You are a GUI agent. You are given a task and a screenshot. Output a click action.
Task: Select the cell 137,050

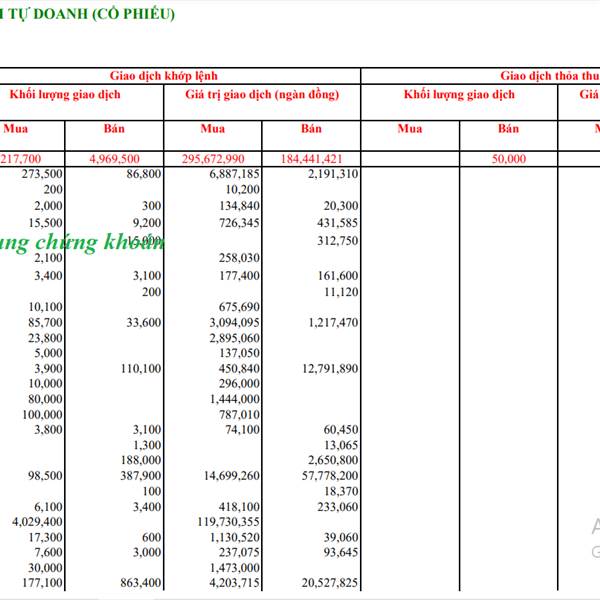coord(240,353)
